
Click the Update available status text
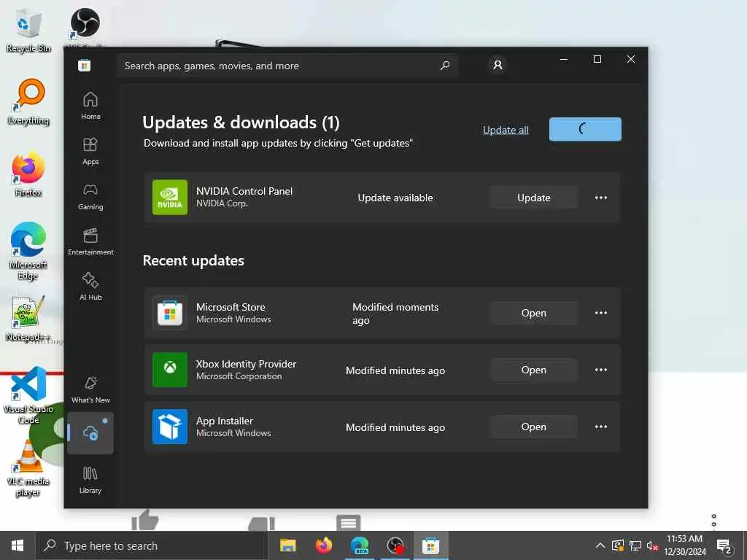tap(395, 198)
